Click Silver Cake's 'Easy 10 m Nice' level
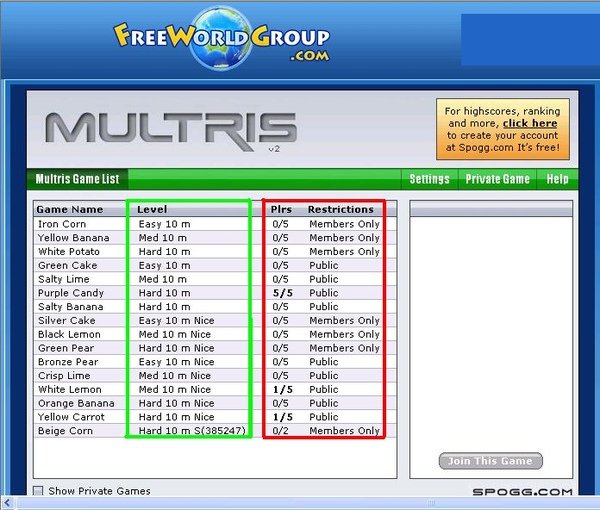 click(176, 321)
